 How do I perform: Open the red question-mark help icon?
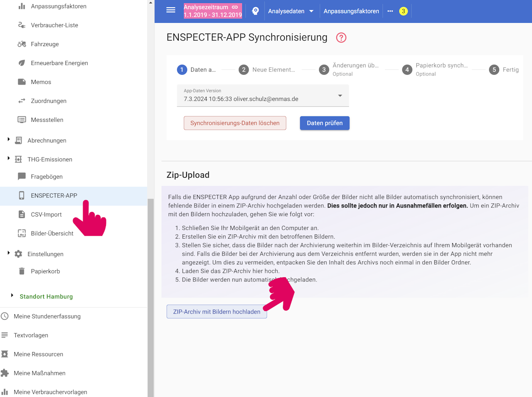click(x=341, y=37)
